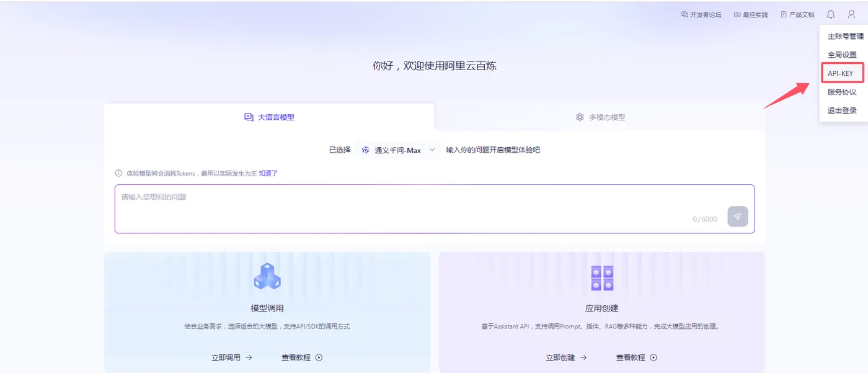Screen dimensions: 868x373
Task: Click the 通义千问 model logo icon
Action: pos(366,150)
